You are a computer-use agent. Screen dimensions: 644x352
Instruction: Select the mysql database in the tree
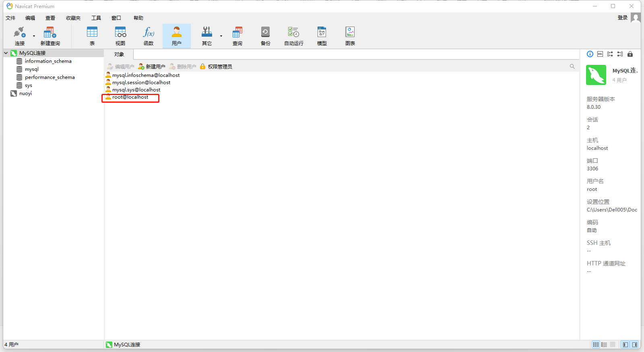[x=32, y=69]
